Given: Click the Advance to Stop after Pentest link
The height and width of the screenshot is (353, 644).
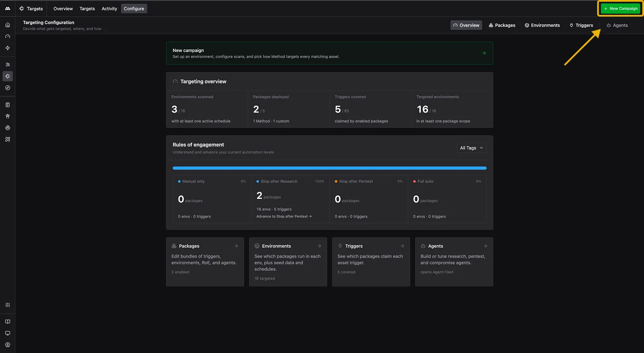Looking at the screenshot, I should (x=284, y=216).
